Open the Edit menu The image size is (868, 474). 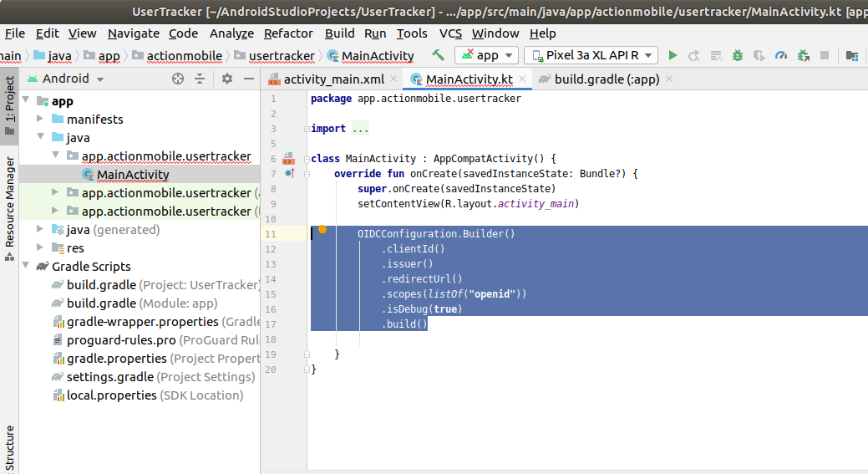click(x=48, y=33)
